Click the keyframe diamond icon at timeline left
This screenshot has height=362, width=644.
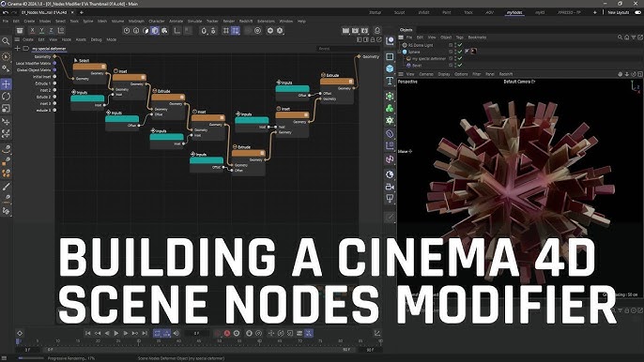[20, 333]
